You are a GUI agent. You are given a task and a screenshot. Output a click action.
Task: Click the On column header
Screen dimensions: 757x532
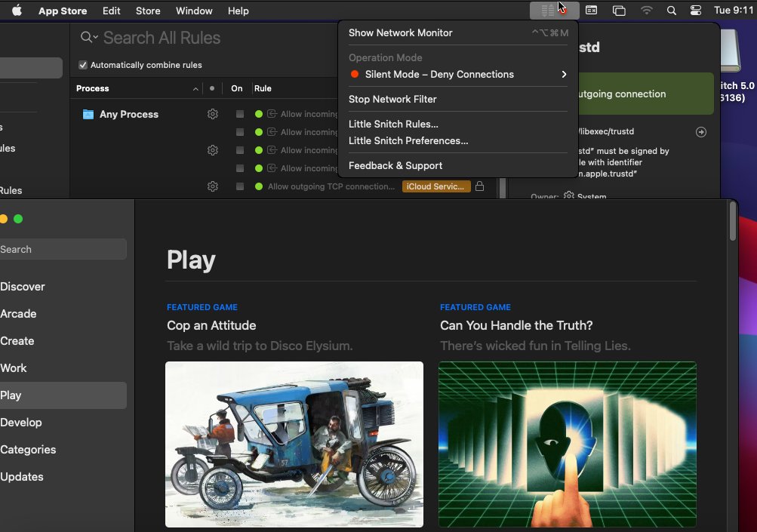click(236, 88)
